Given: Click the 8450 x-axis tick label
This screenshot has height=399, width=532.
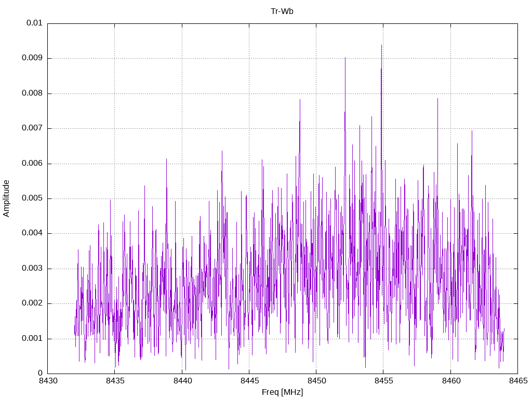Looking at the screenshot, I should [x=316, y=381].
